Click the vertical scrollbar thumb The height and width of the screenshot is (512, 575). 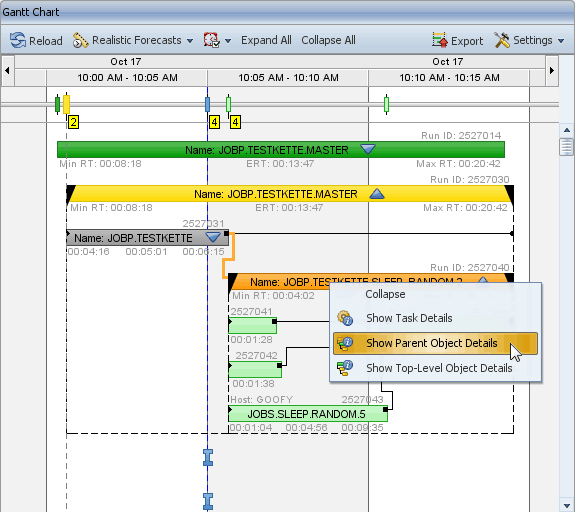coord(567,147)
